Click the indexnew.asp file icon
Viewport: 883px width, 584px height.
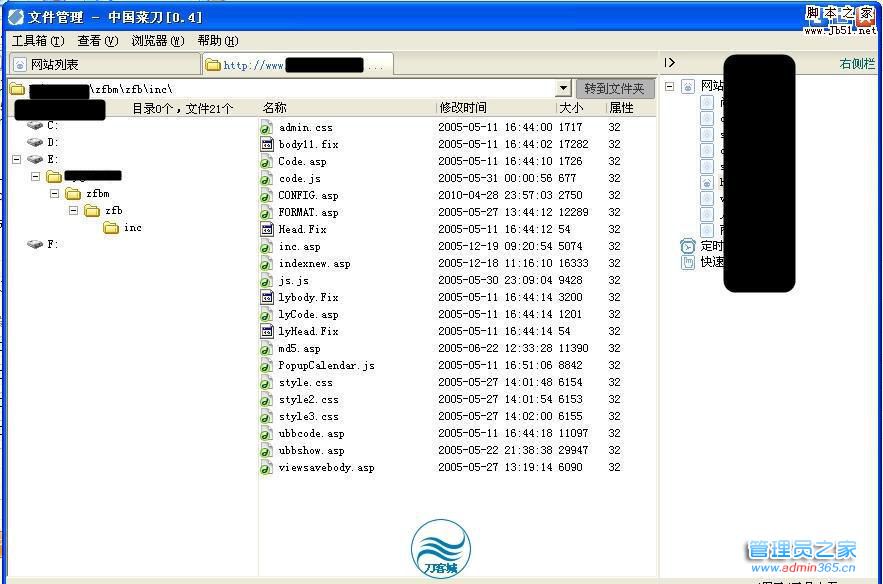click(266, 264)
